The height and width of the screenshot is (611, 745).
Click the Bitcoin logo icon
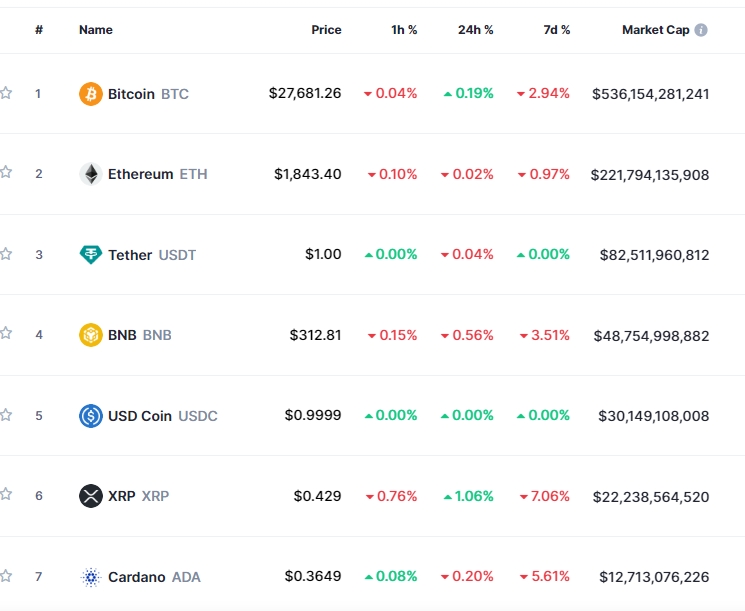(91, 94)
